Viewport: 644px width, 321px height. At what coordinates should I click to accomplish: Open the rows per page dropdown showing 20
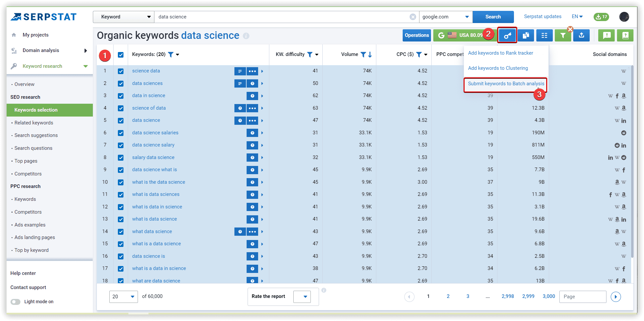pos(123,296)
